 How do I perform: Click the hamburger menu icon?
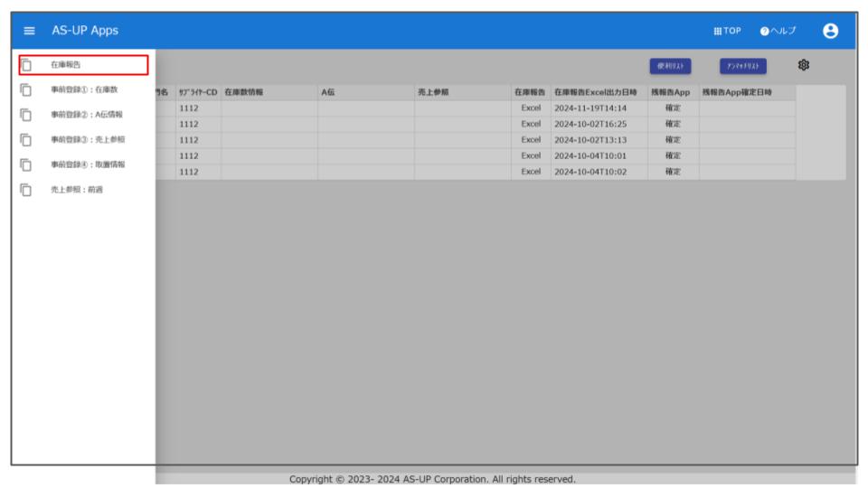(x=29, y=31)
